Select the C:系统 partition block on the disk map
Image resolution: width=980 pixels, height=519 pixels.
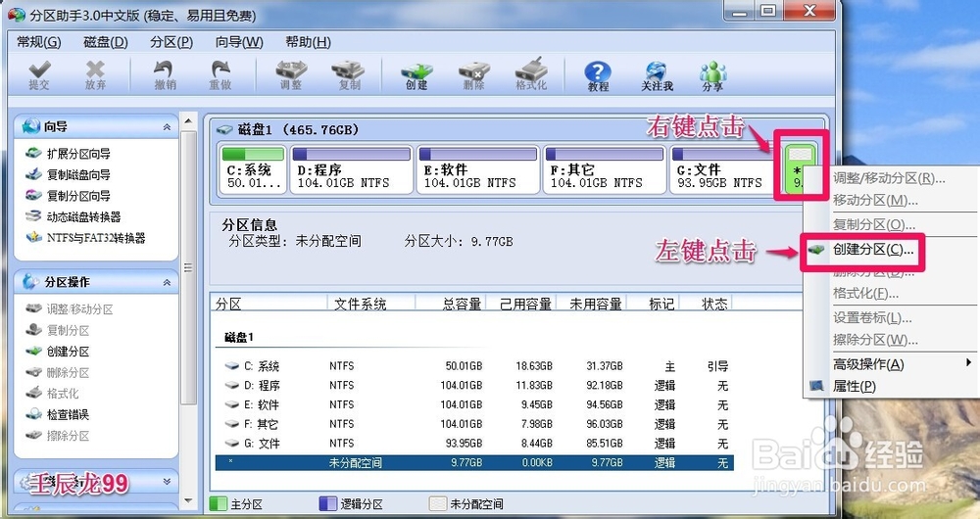(x=253, y=169)
